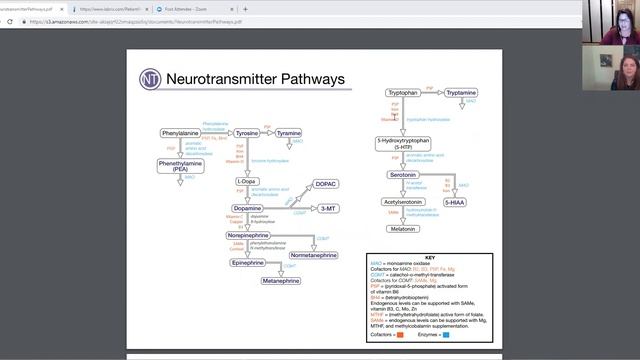This screenshot has width=640, height=360.
Task: Click the Acetylserotonin node
Action: (x=403, y=202)
